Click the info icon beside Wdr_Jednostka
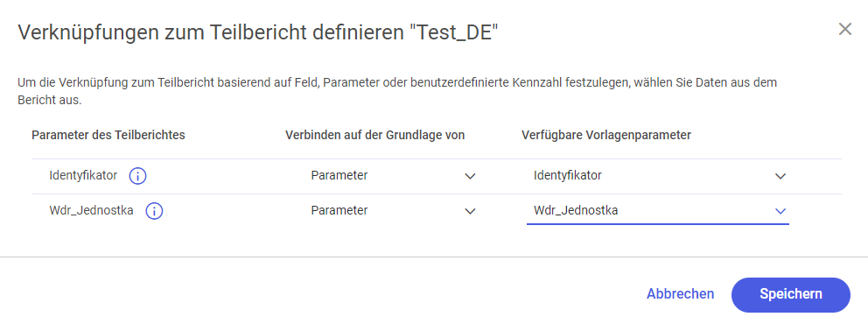The height and width of the screenshot is (331, 868). pyautogui.click(x=154, y=211)
